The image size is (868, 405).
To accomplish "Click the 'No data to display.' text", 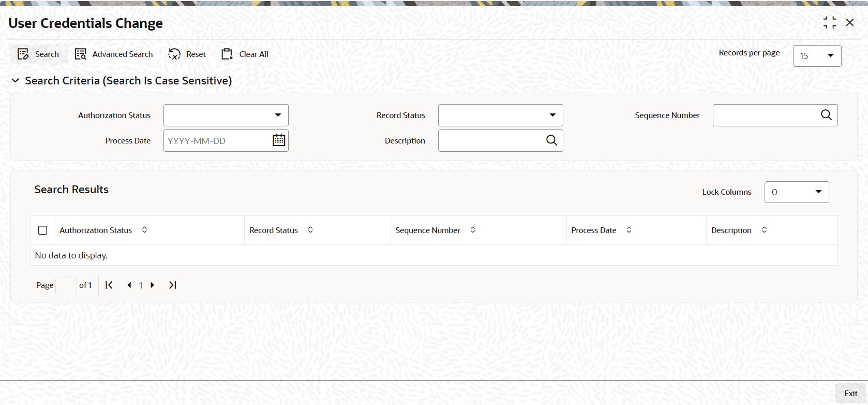I will (71, 255).
